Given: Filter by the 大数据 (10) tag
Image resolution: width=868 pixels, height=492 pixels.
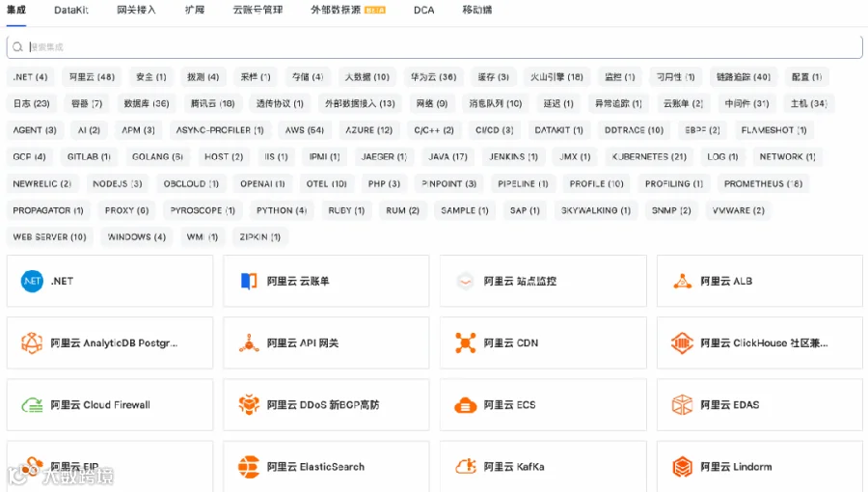Looking at the screenshot, I should tap(367, 77).
